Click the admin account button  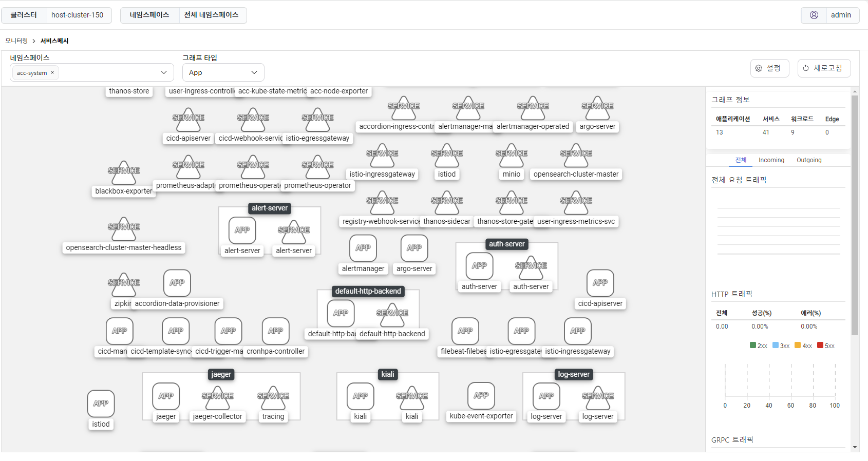click(x=830, y=15)
